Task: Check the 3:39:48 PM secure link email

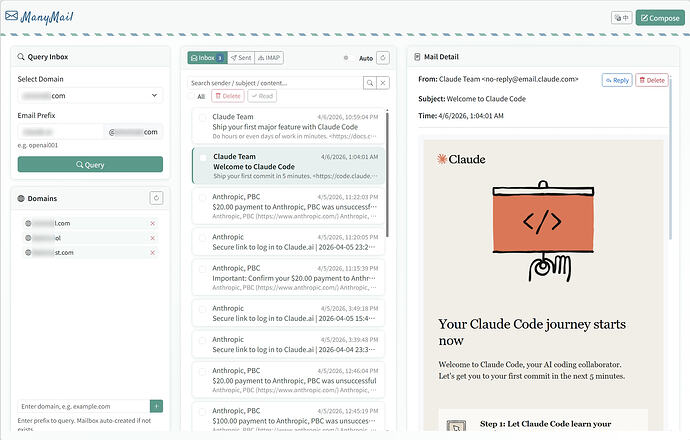Action: 202,340
